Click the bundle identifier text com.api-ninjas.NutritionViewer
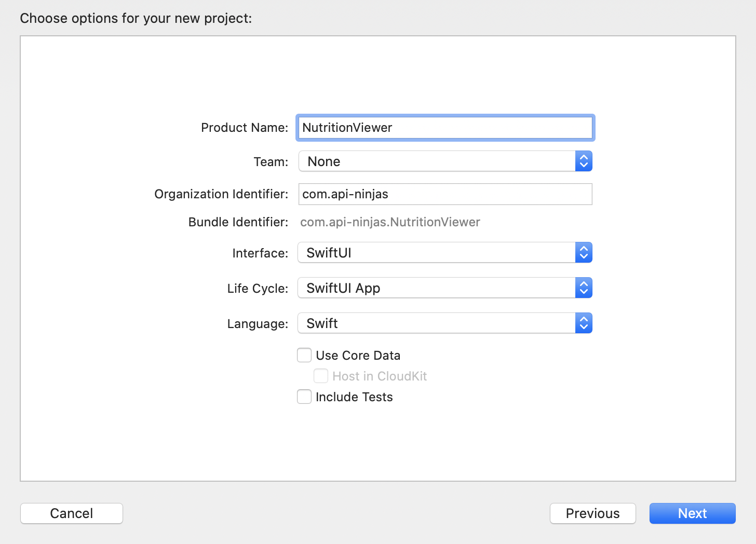756x544 pixels. 390,222
